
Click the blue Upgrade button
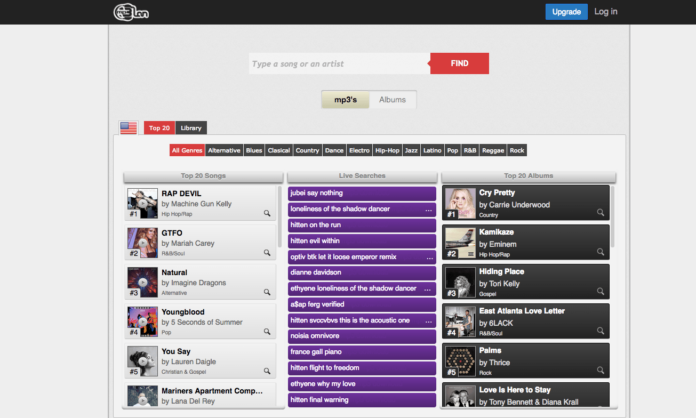pyautogui.click(x=566, y=12)
